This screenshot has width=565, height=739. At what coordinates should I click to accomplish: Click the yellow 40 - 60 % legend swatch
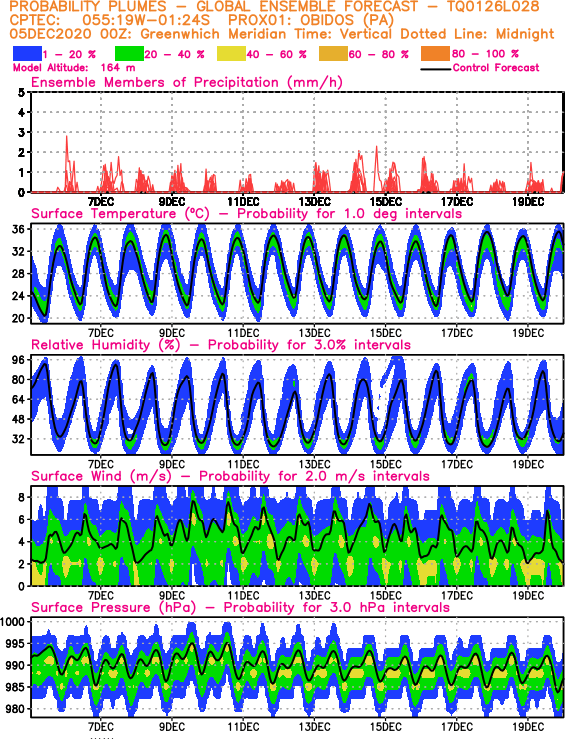(x=231, y=54)
